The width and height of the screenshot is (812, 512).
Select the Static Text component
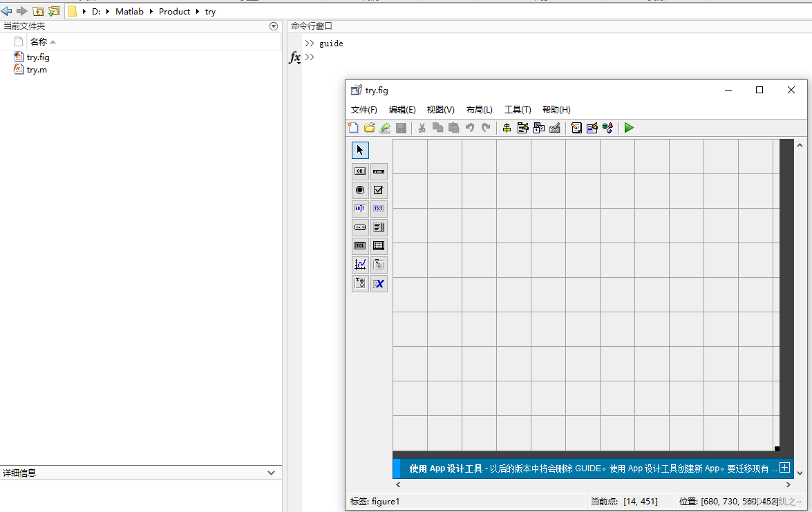[x=379, y=209]
